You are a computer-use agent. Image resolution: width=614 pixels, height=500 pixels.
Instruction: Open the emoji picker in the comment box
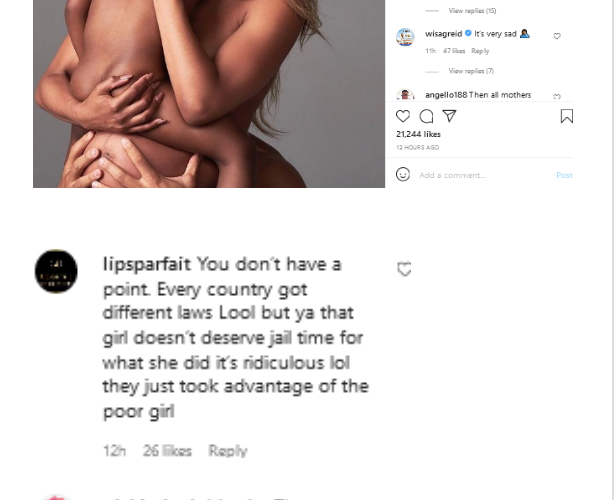click(403, 174)
